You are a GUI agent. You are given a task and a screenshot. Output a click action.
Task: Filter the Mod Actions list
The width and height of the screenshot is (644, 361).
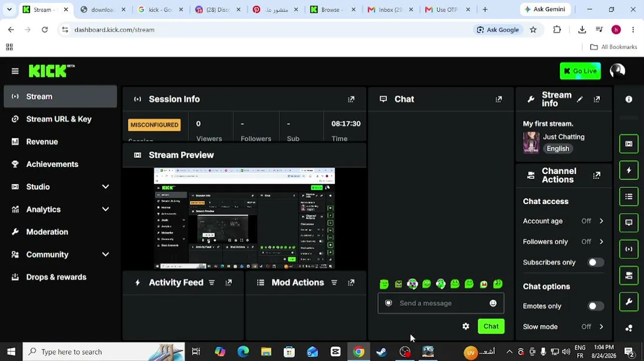coord(334,283)
